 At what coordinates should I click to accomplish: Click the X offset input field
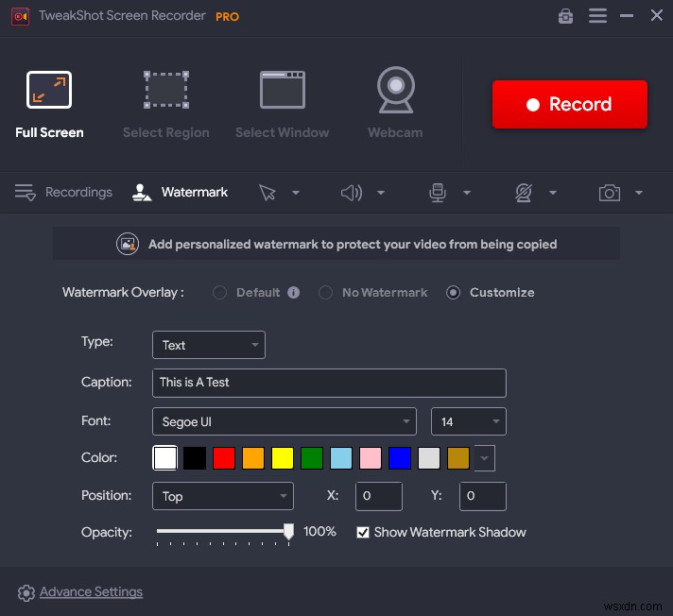(378, 496)
